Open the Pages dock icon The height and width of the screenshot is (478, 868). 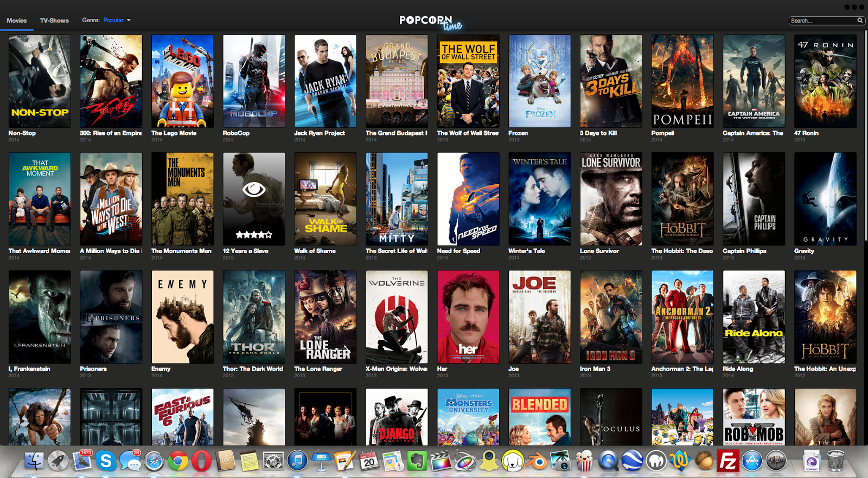click(x=345, y=461)
